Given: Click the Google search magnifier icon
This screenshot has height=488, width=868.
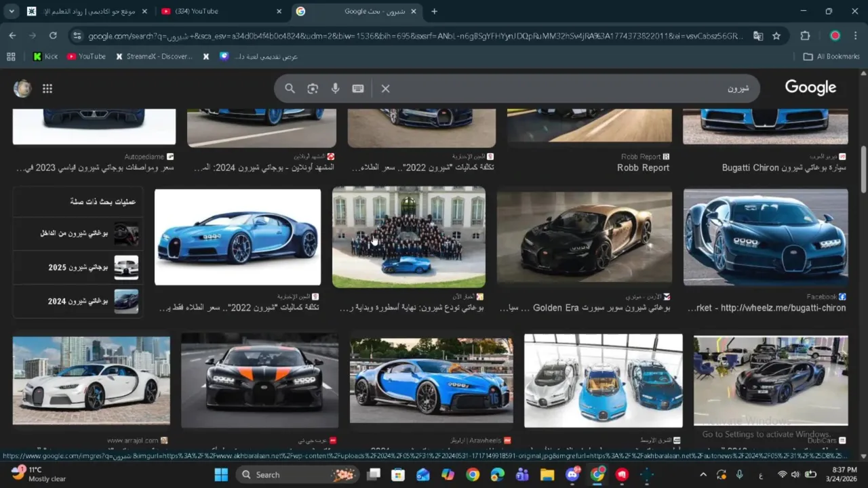Looking at the screenshot, I should tap(290, 88).
